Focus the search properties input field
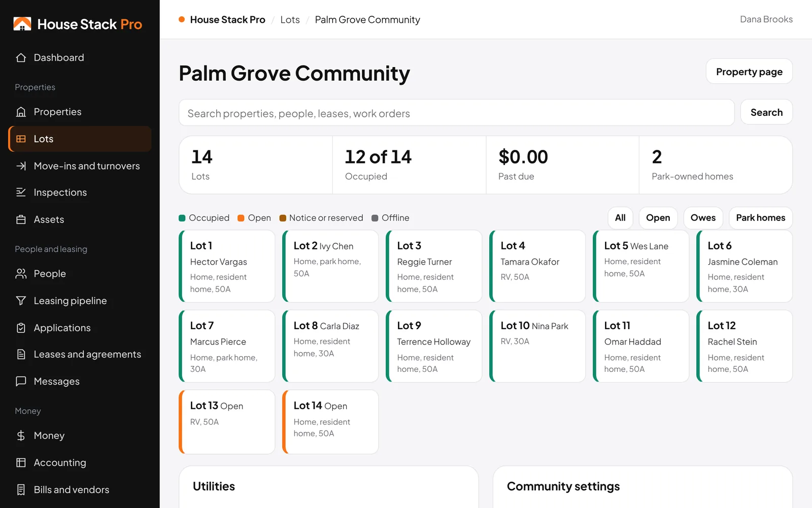 click(x=456, y=113)
